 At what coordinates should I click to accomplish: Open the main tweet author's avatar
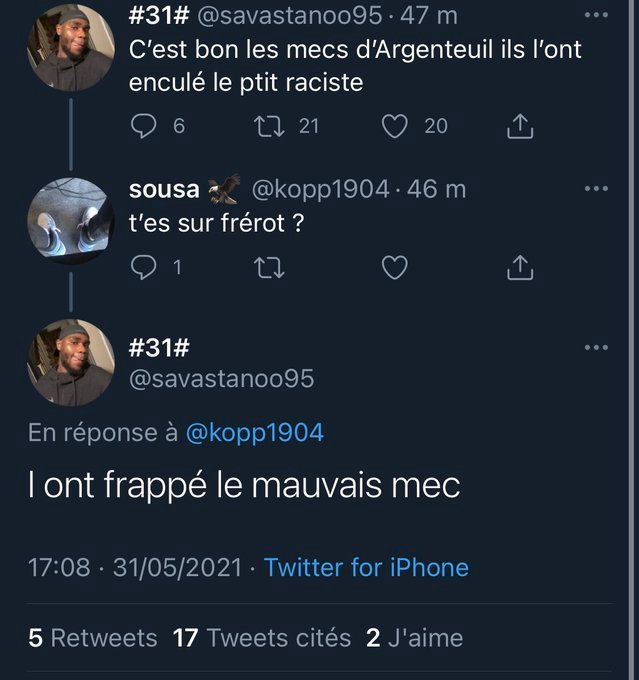click(69, 363)
